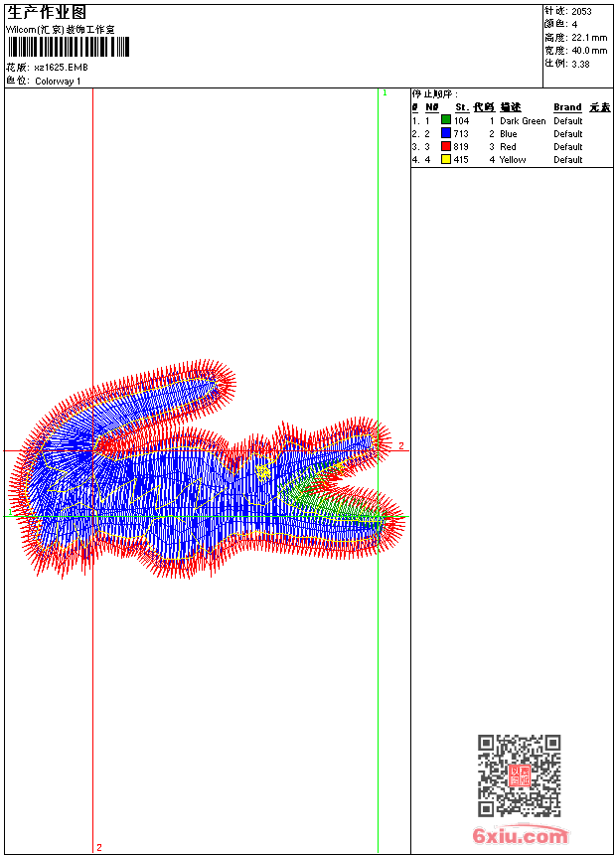
Task: Select Default brand in Yellow row
Action: pyautogui.click(x=568, y=160)
